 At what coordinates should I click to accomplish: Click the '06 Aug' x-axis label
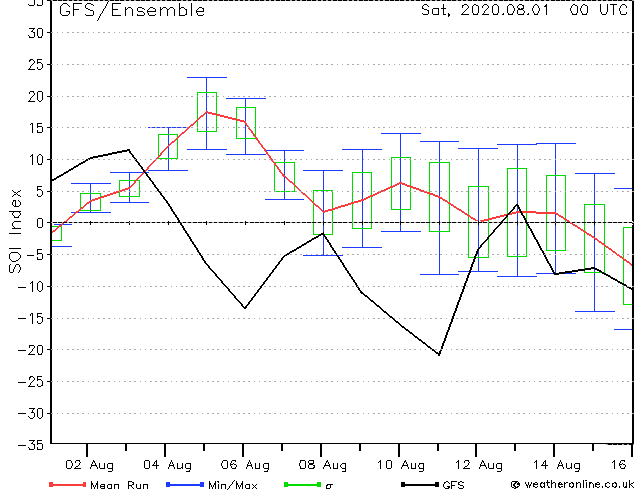click(x=245, y=465)
